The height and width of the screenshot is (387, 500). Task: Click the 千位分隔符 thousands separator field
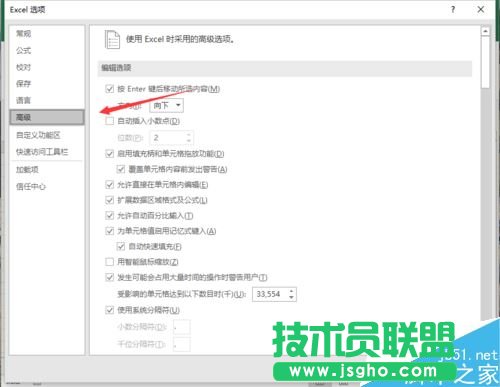coord(182,344)
